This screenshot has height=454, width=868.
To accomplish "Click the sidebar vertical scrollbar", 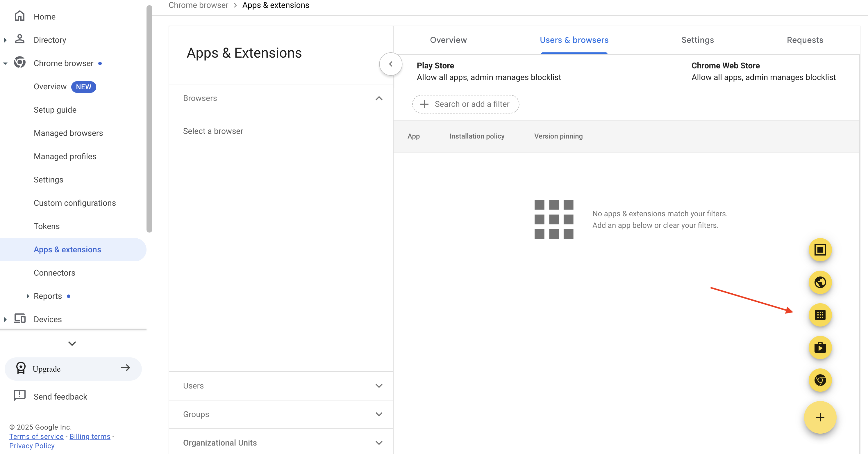I will tap(149, 118).
